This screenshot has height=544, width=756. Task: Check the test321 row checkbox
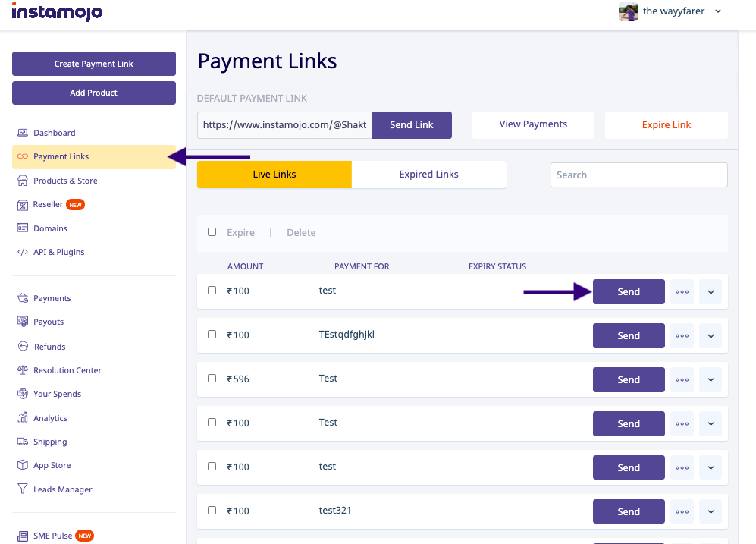212,511
